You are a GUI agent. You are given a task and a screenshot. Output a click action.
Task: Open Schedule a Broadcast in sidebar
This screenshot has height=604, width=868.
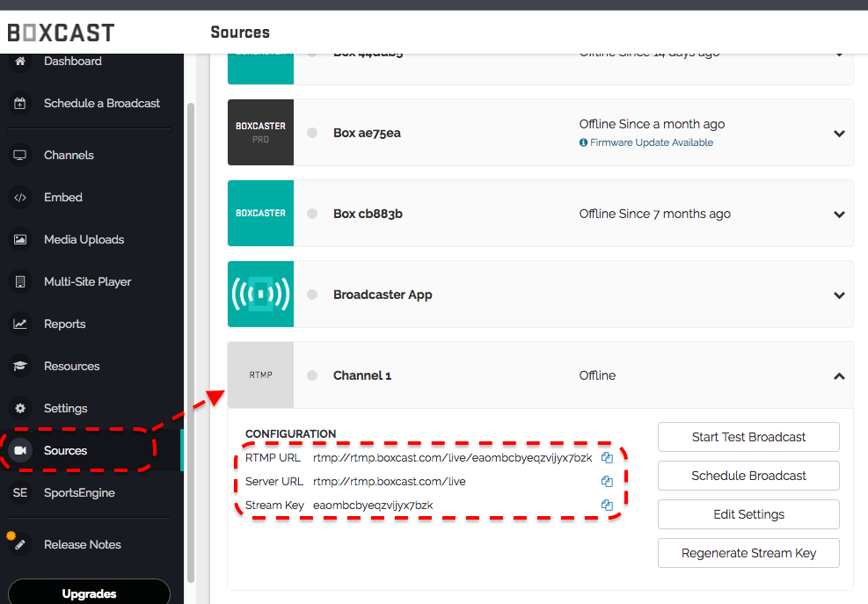[101, 104]
